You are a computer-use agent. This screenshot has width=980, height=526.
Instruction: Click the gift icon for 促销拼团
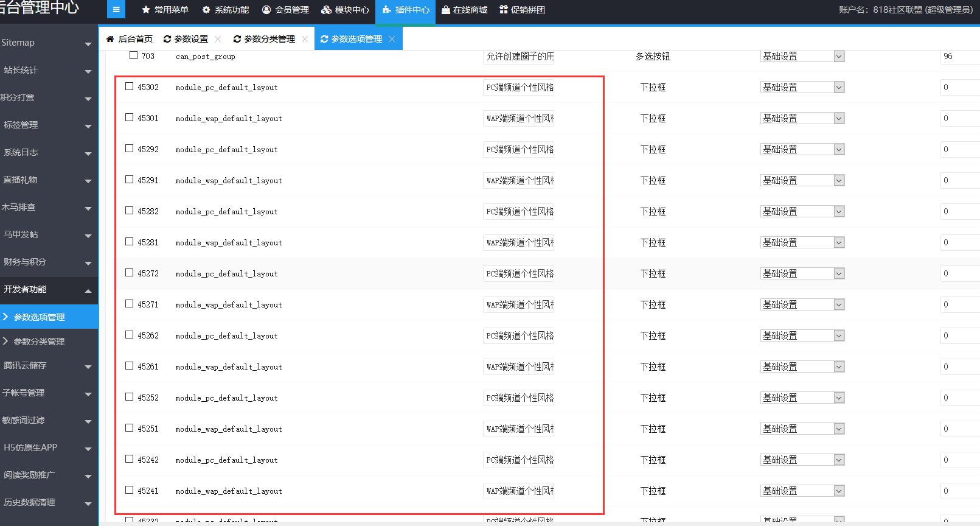tap(504, 10)
